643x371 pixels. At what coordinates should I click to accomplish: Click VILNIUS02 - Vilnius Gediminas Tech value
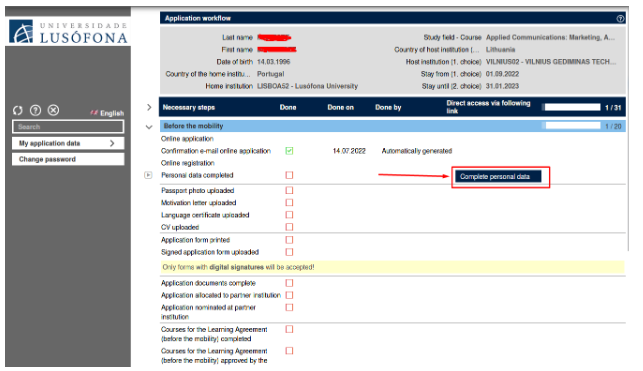tap(551, 62)
